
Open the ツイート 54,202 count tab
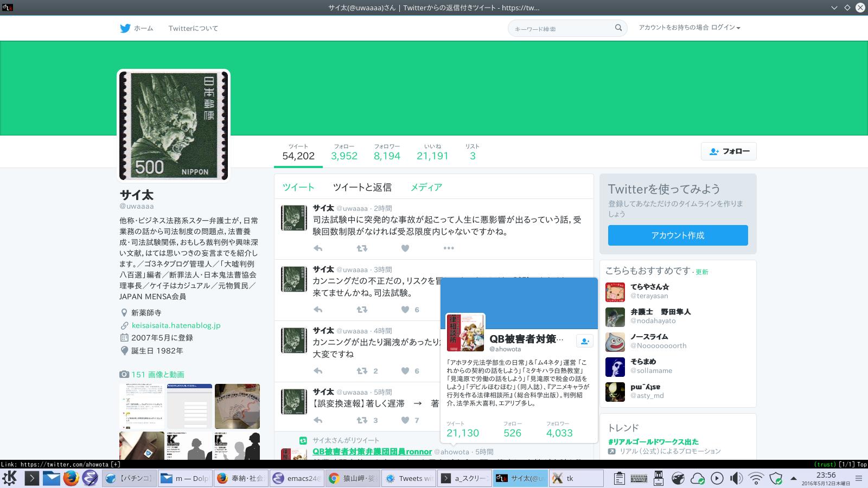coord(298,152)
